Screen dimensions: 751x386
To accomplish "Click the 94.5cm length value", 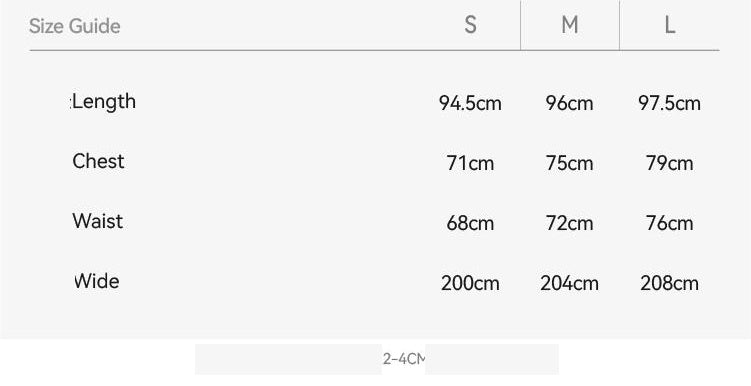I will tap(470, 103).
